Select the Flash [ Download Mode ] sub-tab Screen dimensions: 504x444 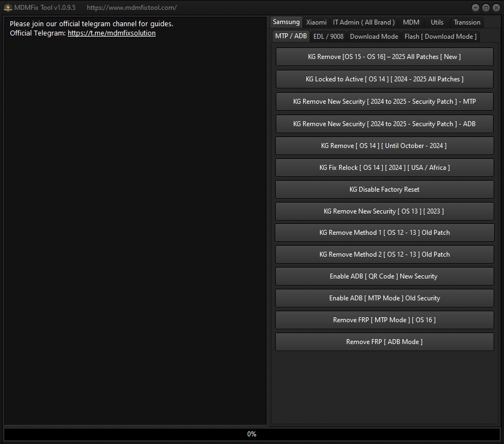440,37
